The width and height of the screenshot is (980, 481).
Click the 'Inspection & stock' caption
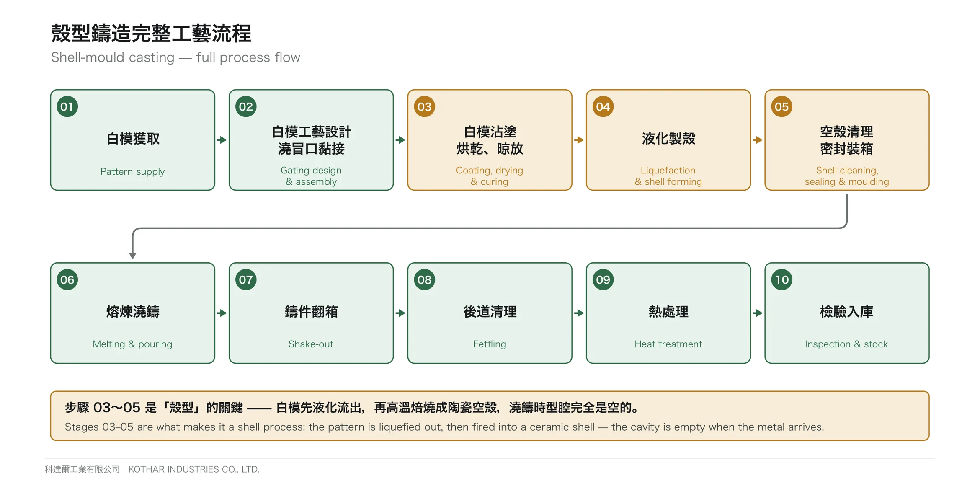[847, 344]
